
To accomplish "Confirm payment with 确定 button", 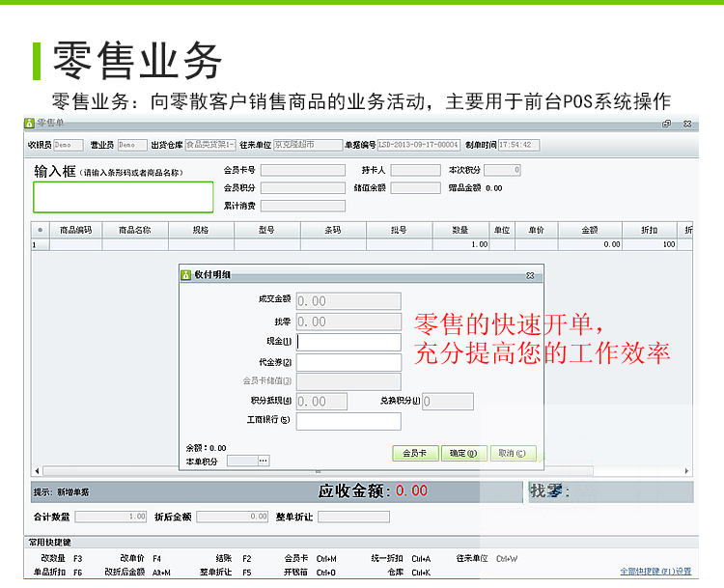I will pyautogui.click(x=463, y=453).
